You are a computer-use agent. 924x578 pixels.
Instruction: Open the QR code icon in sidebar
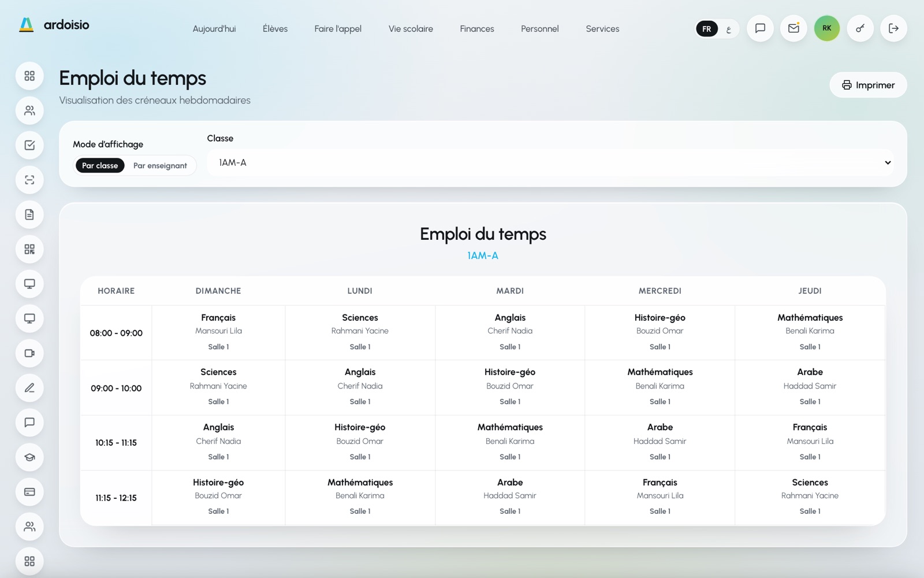[x=29, y=249]
